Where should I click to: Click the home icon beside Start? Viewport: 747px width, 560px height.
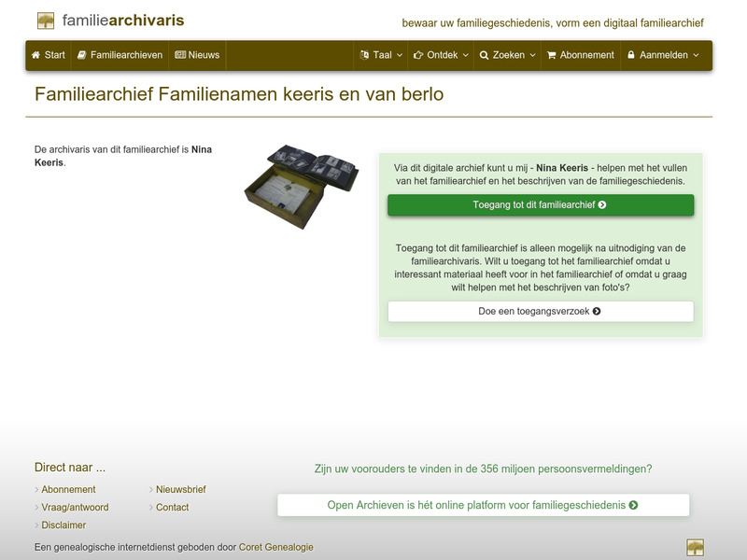click(35, 55)
